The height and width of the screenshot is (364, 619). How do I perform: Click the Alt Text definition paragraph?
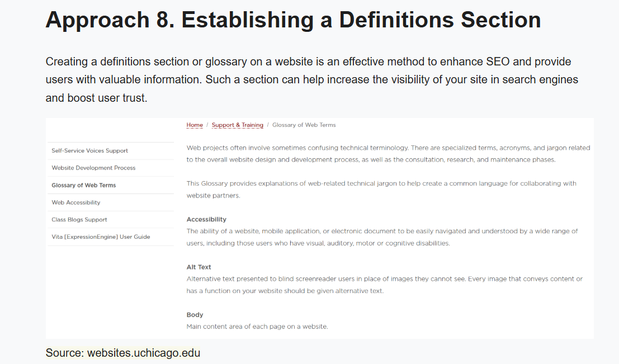click(x=384, y=285)
